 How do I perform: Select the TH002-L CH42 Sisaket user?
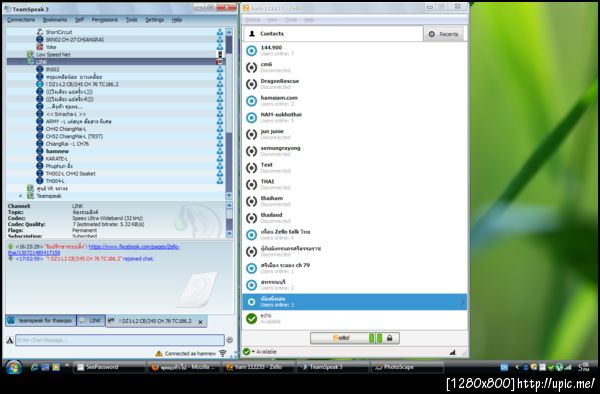[x=70, y=174]
